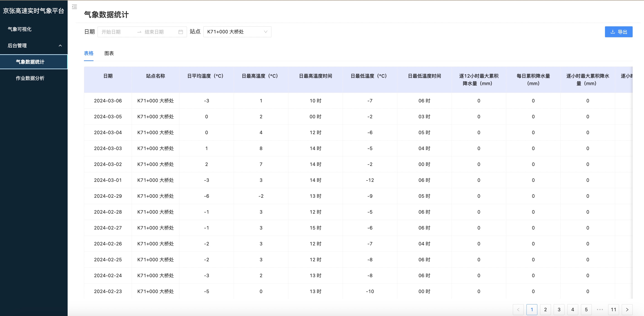Click the 结束日期 input field

[160, 32]
